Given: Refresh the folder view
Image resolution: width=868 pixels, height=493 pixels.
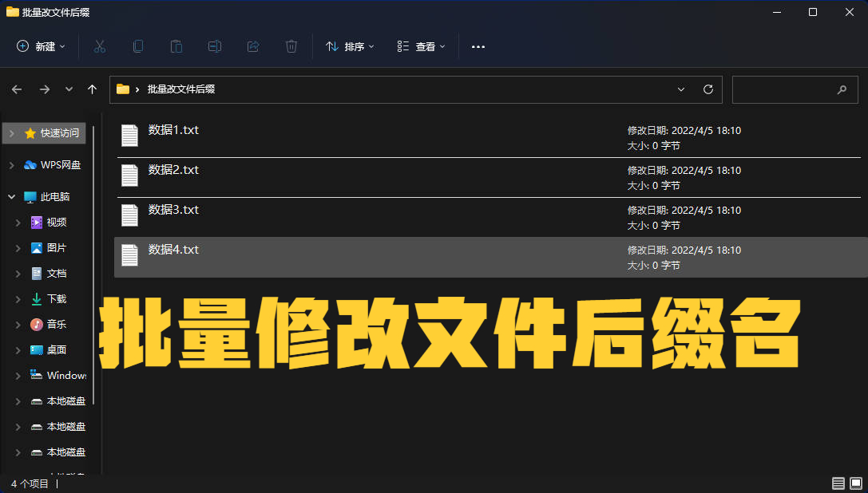Looking at the screenshot, I should click(x=707, y=89).
